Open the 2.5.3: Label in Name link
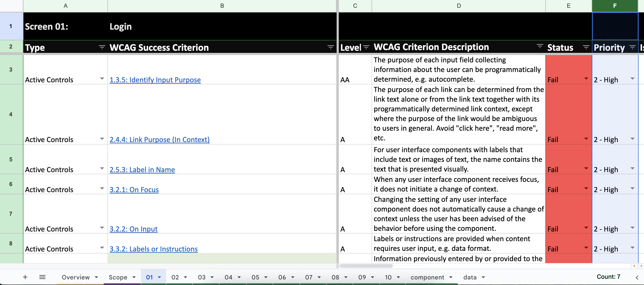Viewport: 644px width, 285px height. [x=142, y=170]
